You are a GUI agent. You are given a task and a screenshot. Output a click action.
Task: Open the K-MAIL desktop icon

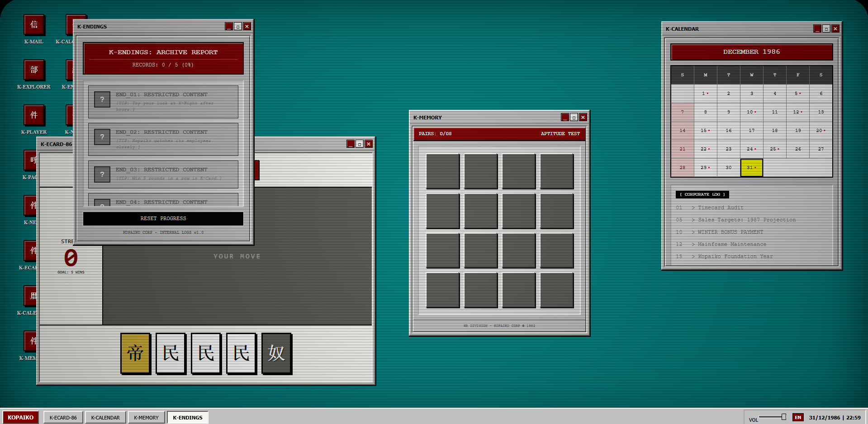pos(34,25)
